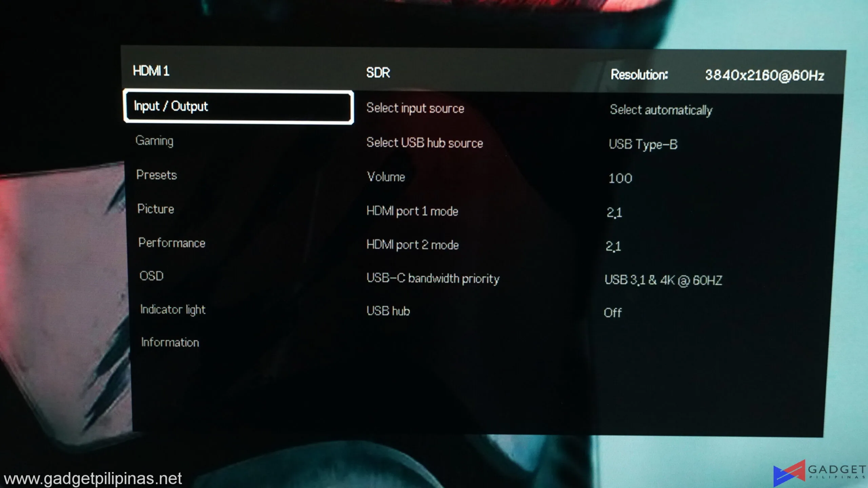The image size is (868, 488).
Task: Click the USB hub Off value
Action: pos(612,312)
